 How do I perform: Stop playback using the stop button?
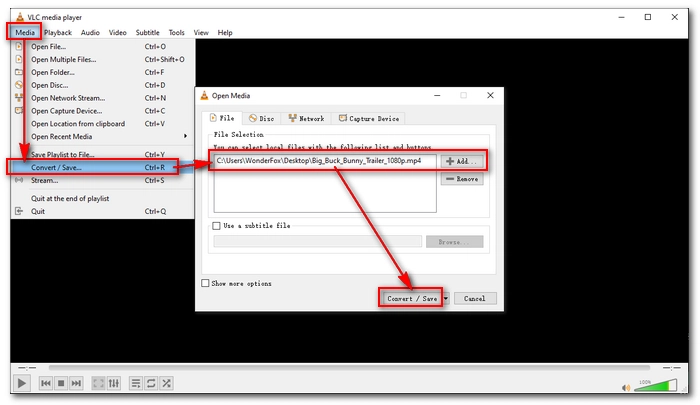coord(61,383)
